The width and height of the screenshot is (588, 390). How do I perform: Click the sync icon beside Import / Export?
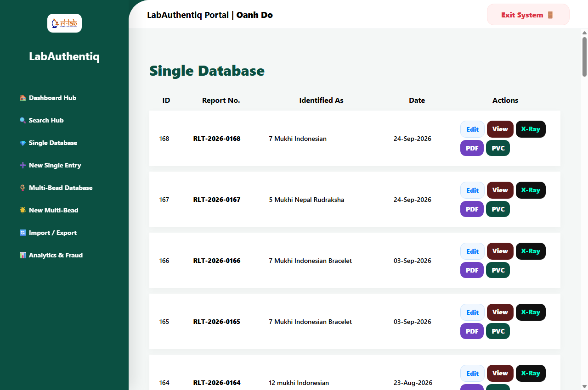23,233
